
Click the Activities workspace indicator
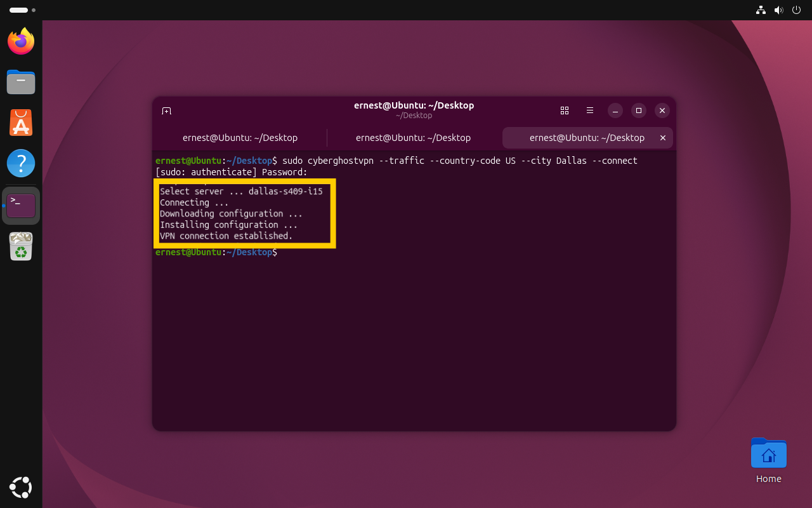tap(22, 10)
